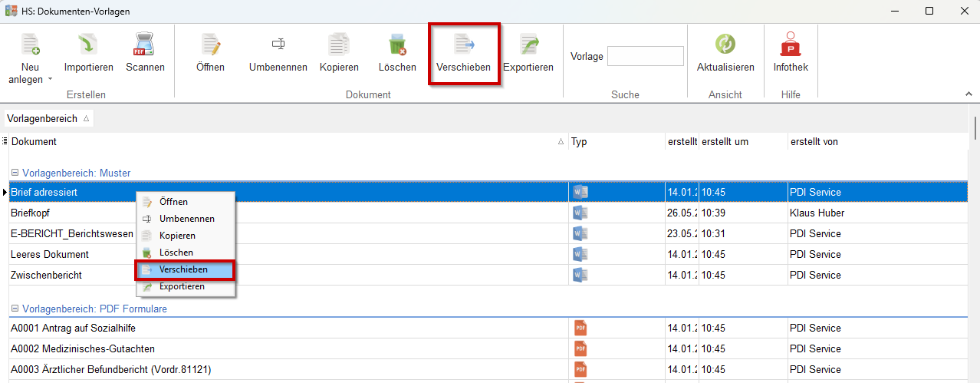Click the Word icon in Brief adressiert row
Image resolution: width=980 pixels, height=383 pixels.
580,192
